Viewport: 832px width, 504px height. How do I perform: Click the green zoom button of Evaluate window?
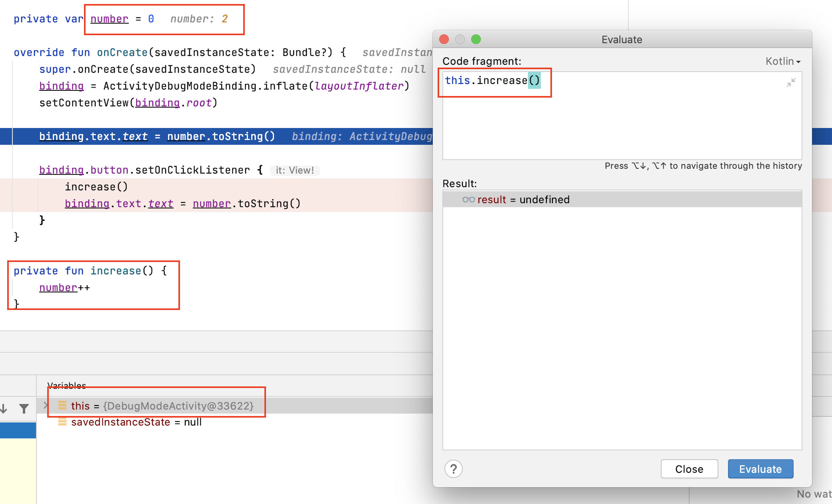476,39
